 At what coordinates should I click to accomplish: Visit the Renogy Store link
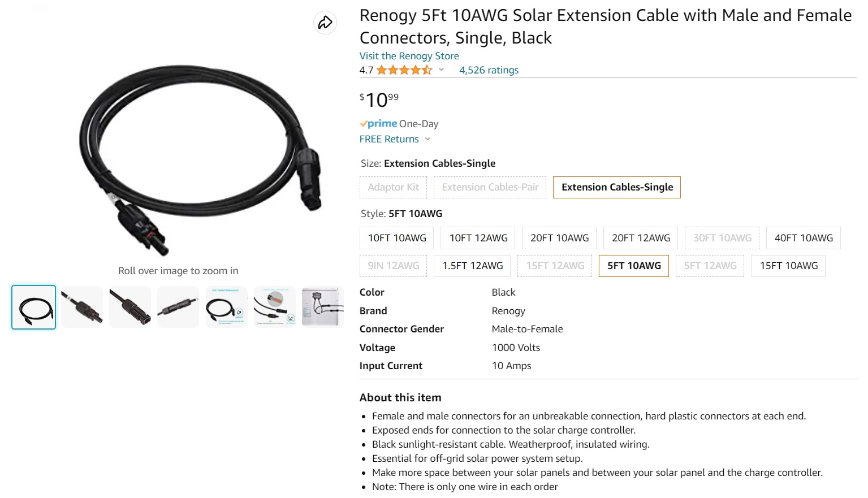(409, 56)
